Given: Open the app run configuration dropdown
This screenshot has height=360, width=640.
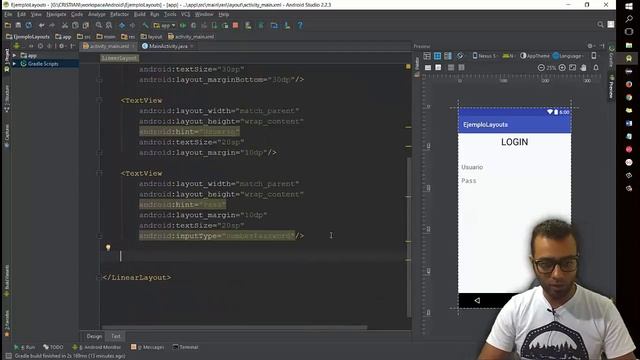Looking at the screenshot, I should (x=164, y=25).
